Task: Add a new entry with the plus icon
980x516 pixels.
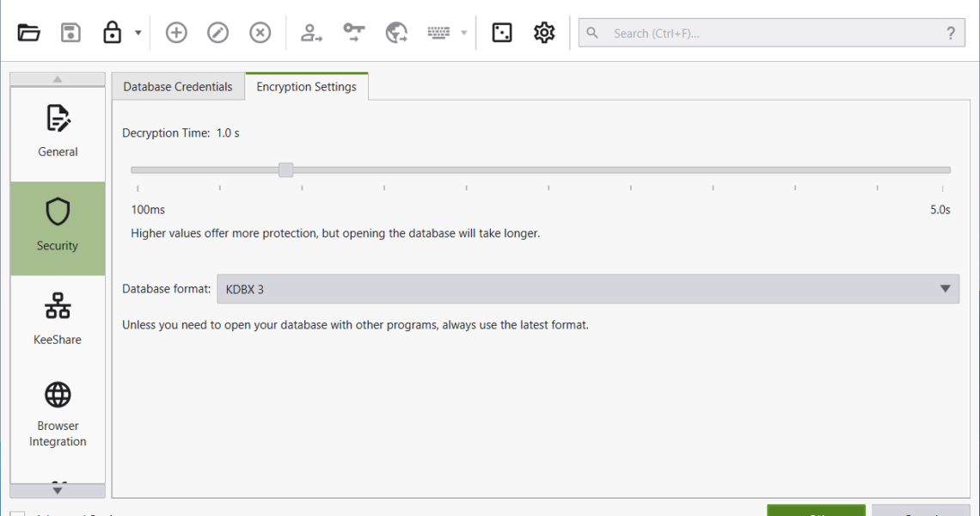Action: tap(176, 33)
